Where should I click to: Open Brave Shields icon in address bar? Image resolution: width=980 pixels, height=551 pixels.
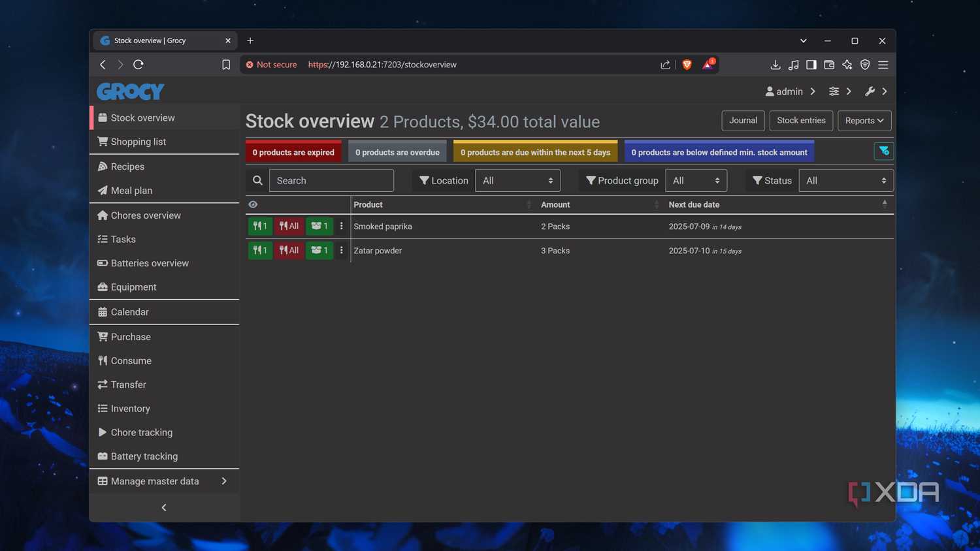click(x=687, y=65)
